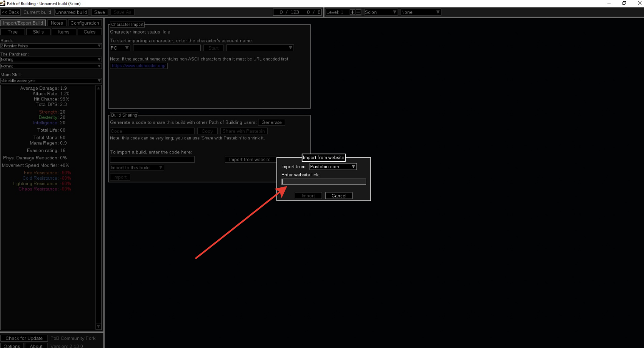
Task: Open the Scion class dropdown
Action: (381, 12)
